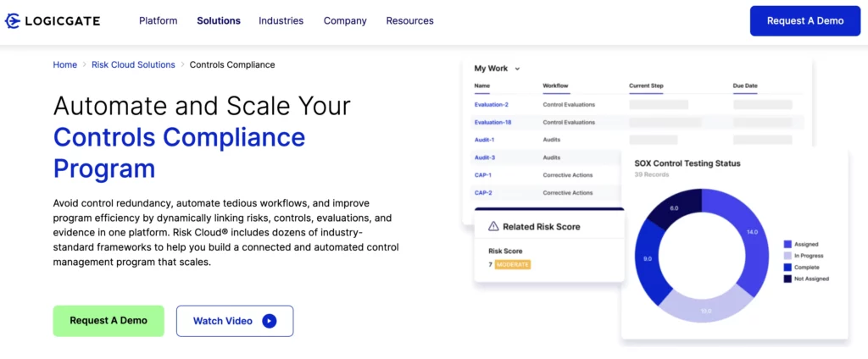Click the Due Date column header
The image size is (868, 359).
pyautogui.click(x=746, y=86)
